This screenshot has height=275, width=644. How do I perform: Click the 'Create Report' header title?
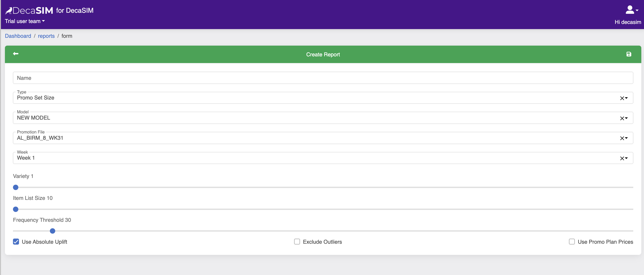pos(323,55)
